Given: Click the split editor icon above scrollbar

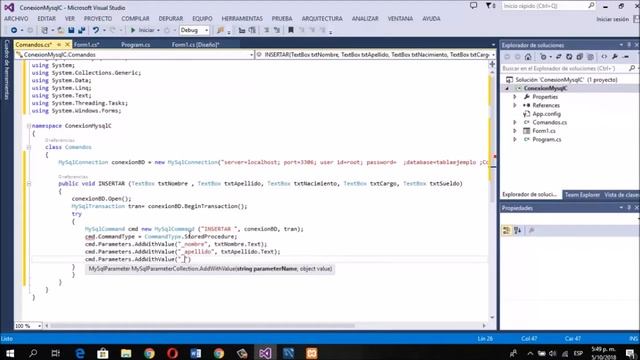Looking at the screenshot, I should click(x=492, y=64).
